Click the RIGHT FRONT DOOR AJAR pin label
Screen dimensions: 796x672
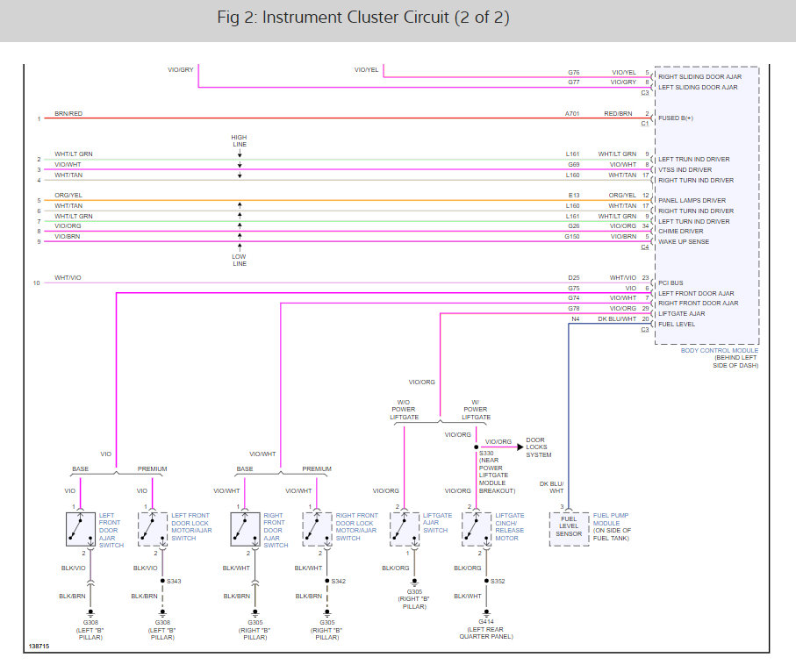pos(699,303)
